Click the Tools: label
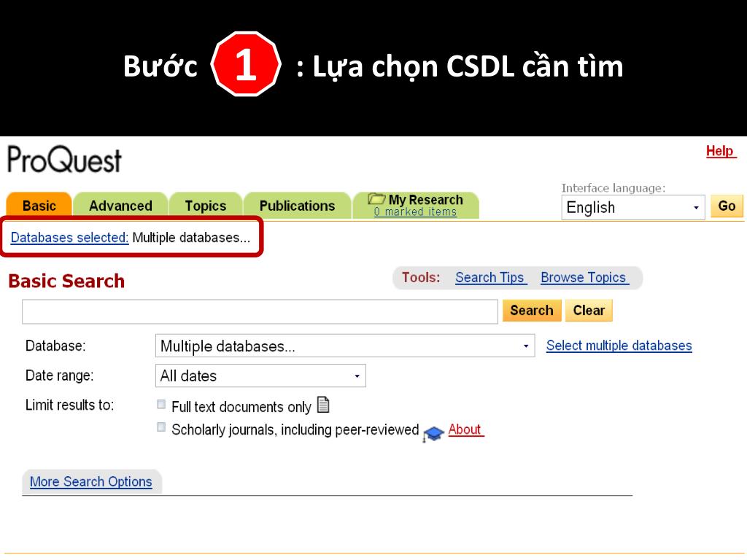The image size is (747, 560). 421,278
